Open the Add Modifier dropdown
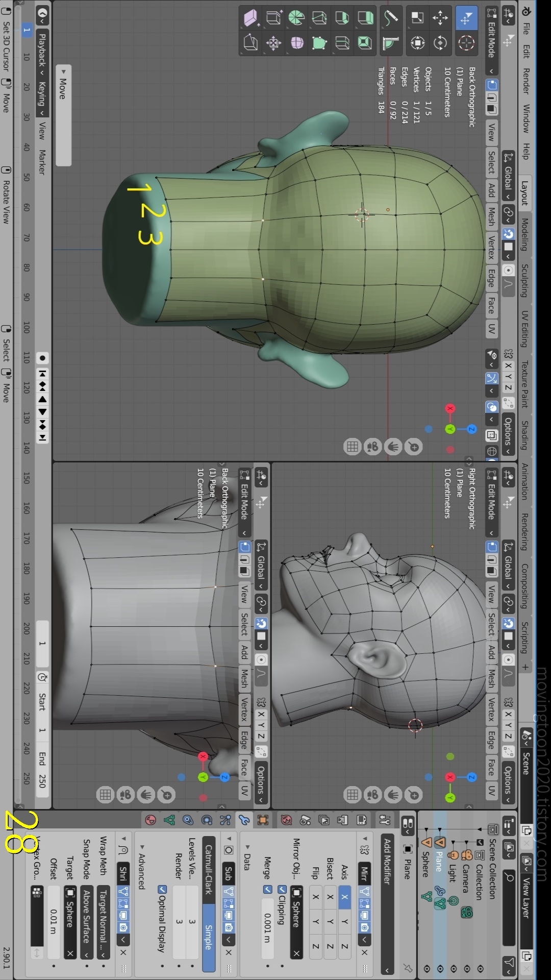Image resolution: width=551 pixels, height=980 pixels. click(387, 905)
